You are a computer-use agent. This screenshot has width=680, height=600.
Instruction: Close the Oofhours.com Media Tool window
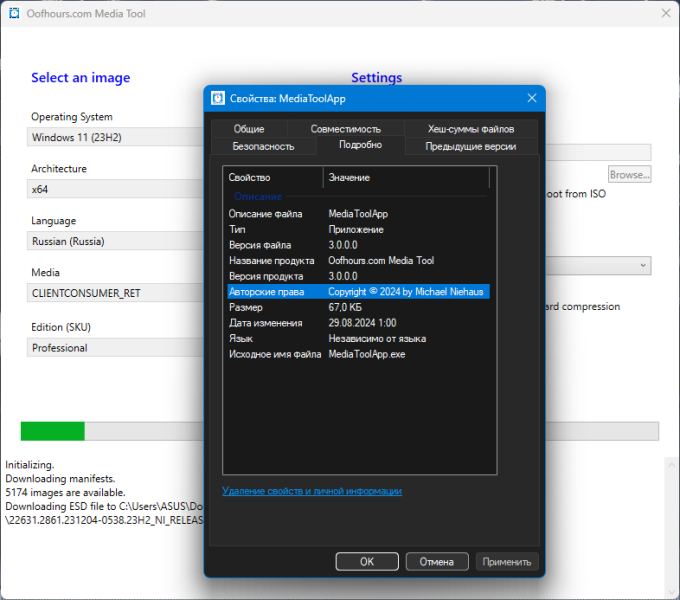[666, 13]
